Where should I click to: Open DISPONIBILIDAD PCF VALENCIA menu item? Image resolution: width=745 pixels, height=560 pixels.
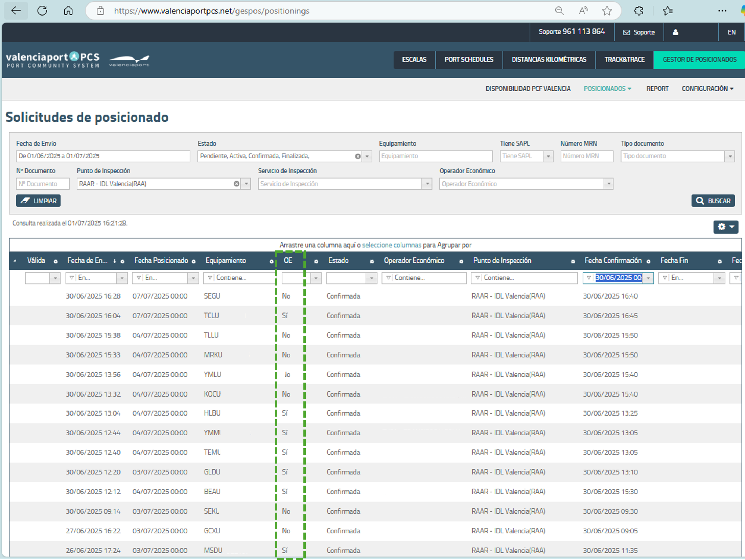pos(528,89)
